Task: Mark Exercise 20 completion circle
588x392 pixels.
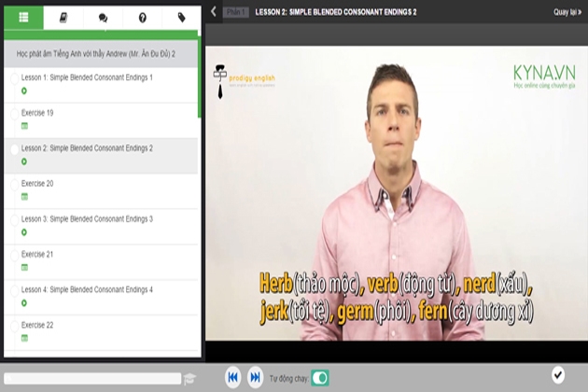Action: pyautogui.click(x=15, y=185)
